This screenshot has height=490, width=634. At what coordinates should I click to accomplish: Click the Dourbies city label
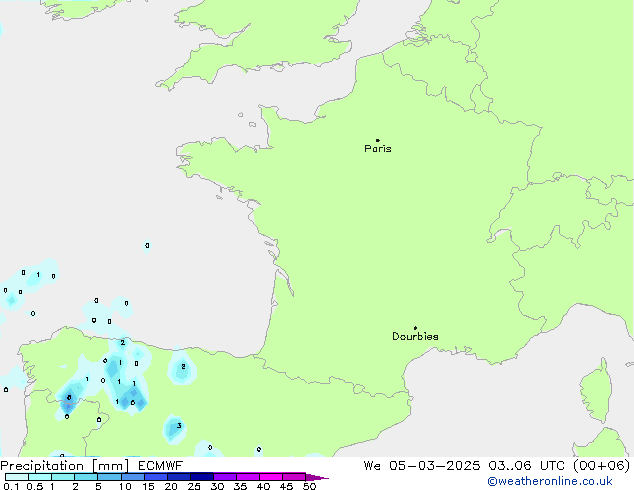pos(415,336)
